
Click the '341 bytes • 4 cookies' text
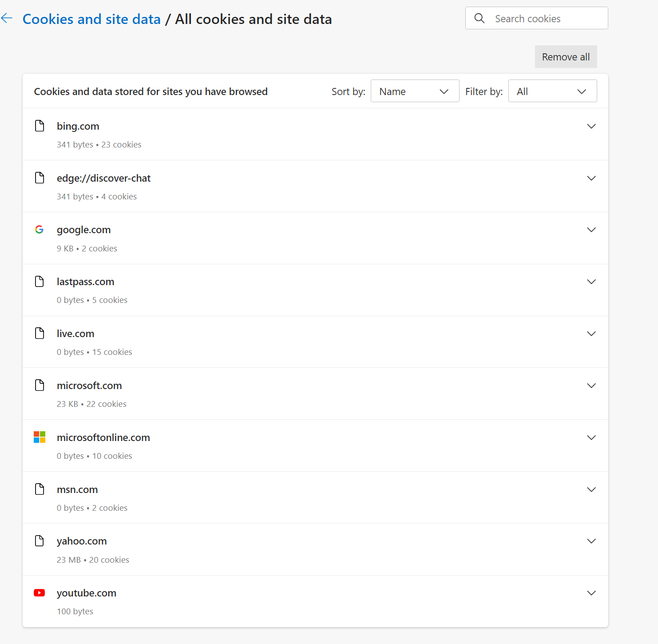click(x=97, y=196)
